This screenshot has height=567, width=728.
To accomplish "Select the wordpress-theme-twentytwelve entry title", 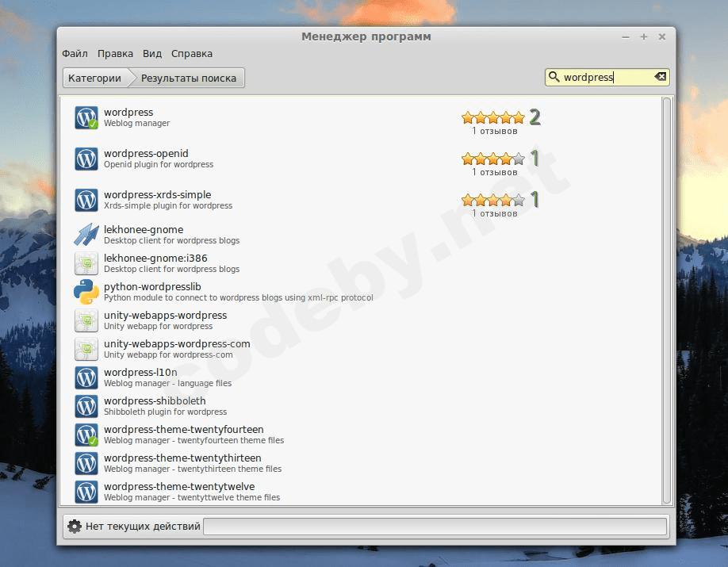I will coord(179,487).
